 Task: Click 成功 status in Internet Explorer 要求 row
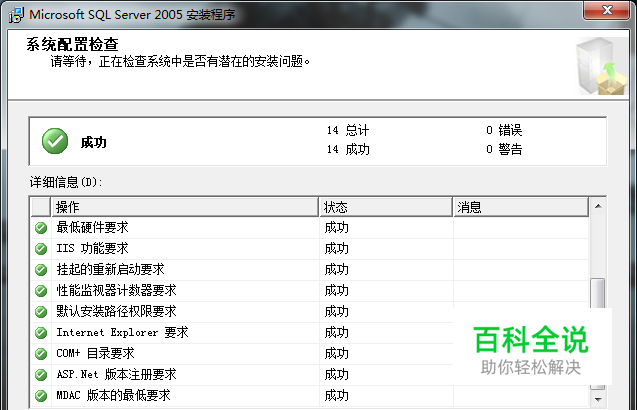(x=336, y=333)
